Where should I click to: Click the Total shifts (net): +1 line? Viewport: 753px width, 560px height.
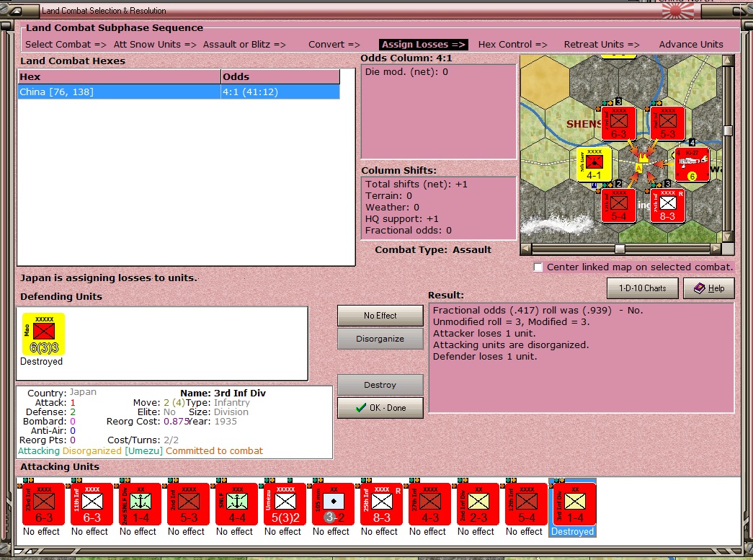(416, 185)
